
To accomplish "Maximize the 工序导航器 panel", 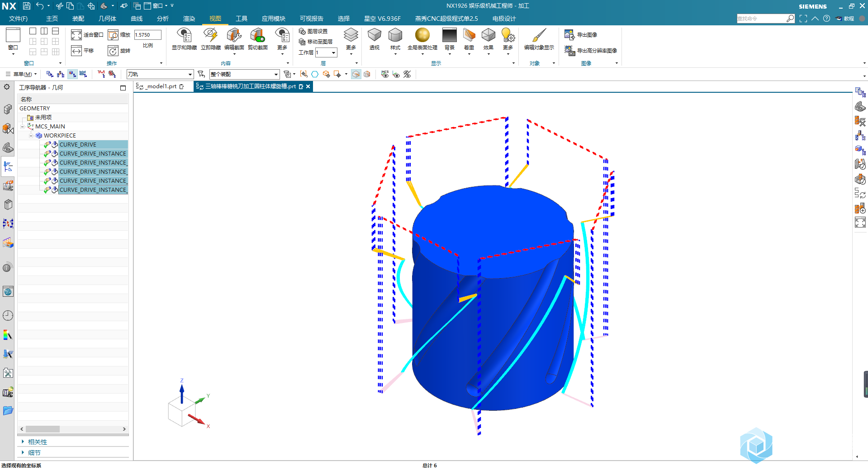I will point(123,88).
